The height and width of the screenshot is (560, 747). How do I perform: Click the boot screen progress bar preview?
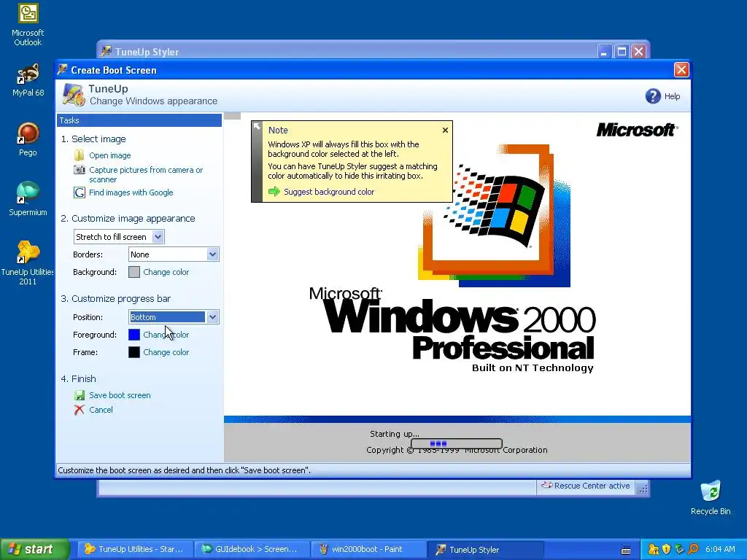click(457, 443)
